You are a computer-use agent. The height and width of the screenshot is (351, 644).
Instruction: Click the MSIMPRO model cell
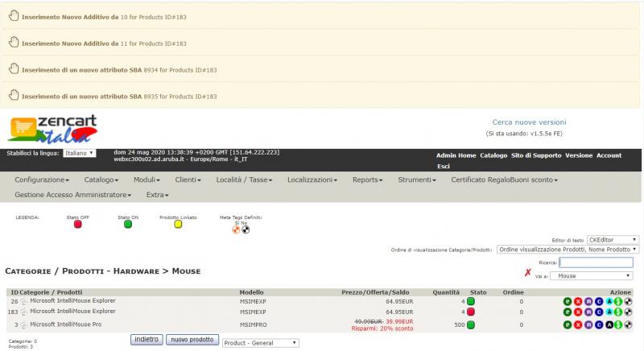click(253, 324)
